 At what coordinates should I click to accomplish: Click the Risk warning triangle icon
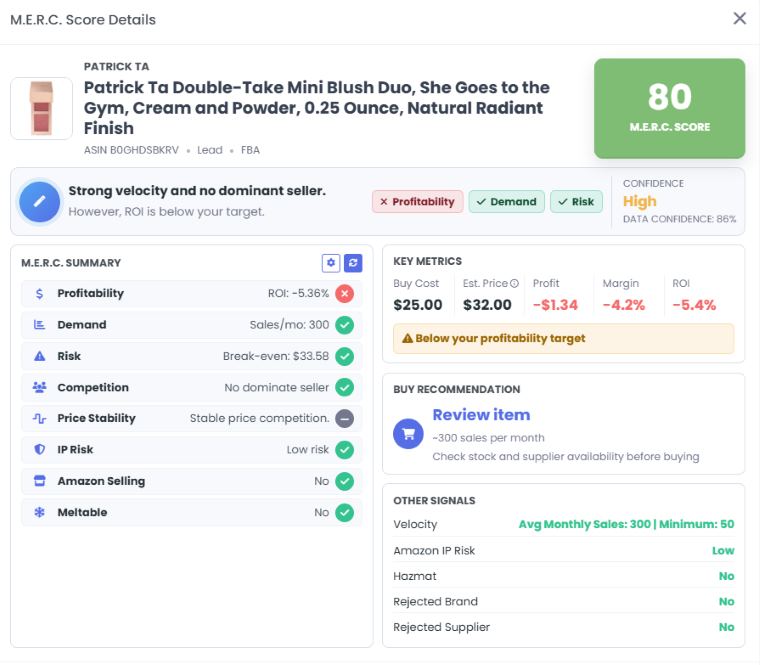point(39,356)
